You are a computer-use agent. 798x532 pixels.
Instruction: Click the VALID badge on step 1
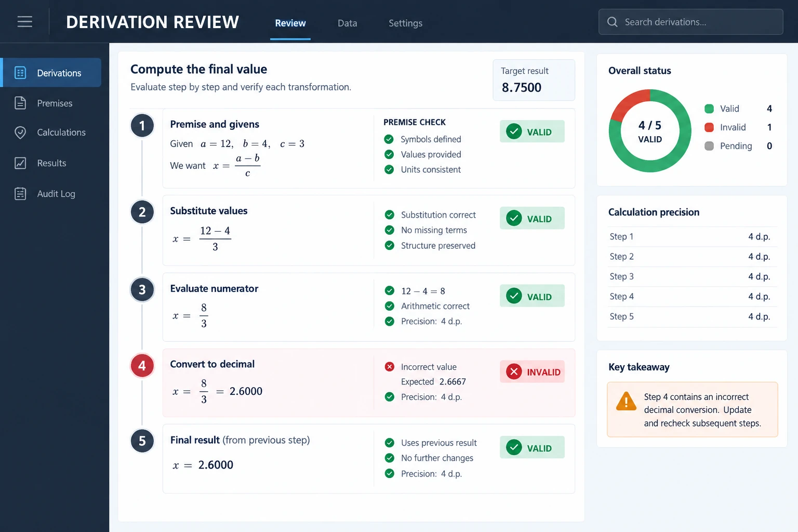coord(532,131)
